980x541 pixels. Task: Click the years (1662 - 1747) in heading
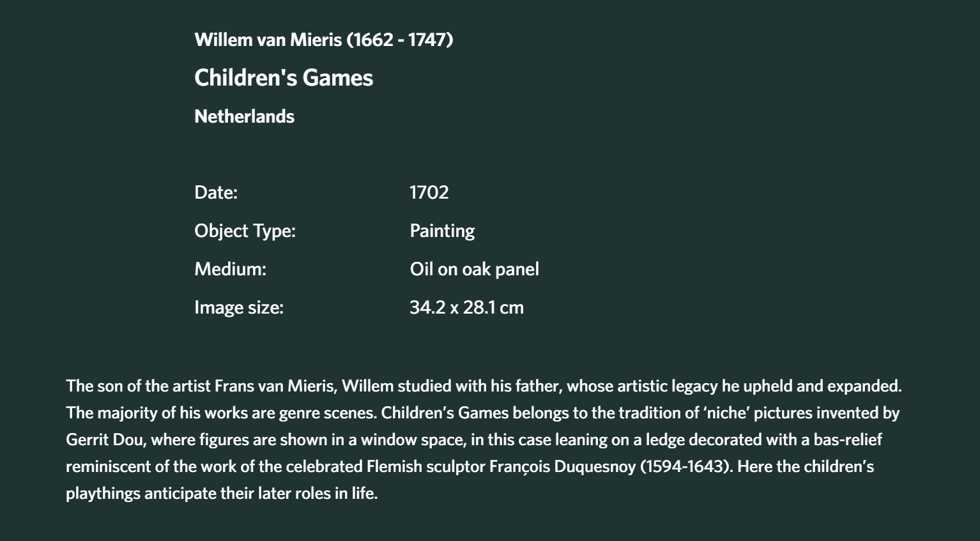(400, 40)
